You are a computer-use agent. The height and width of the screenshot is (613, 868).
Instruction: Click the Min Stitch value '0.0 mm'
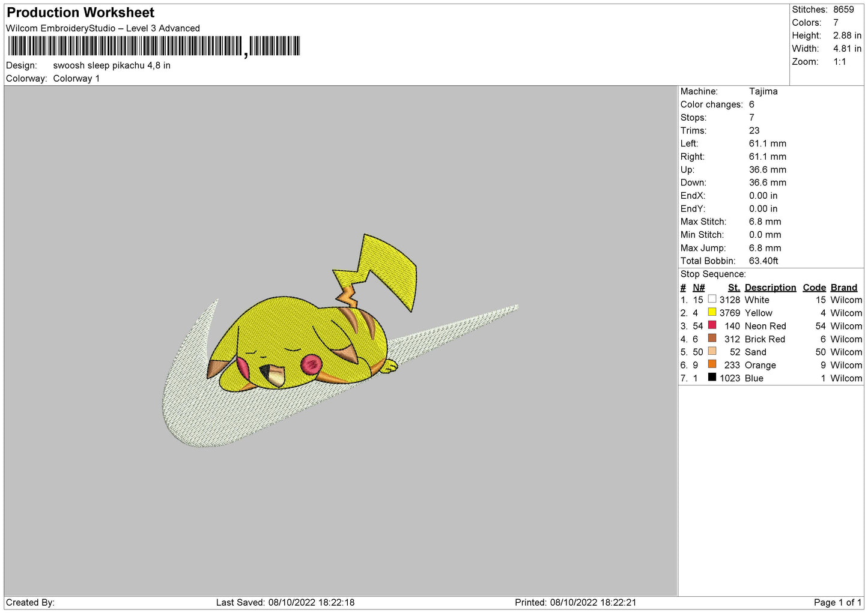[x=765, y=235]
